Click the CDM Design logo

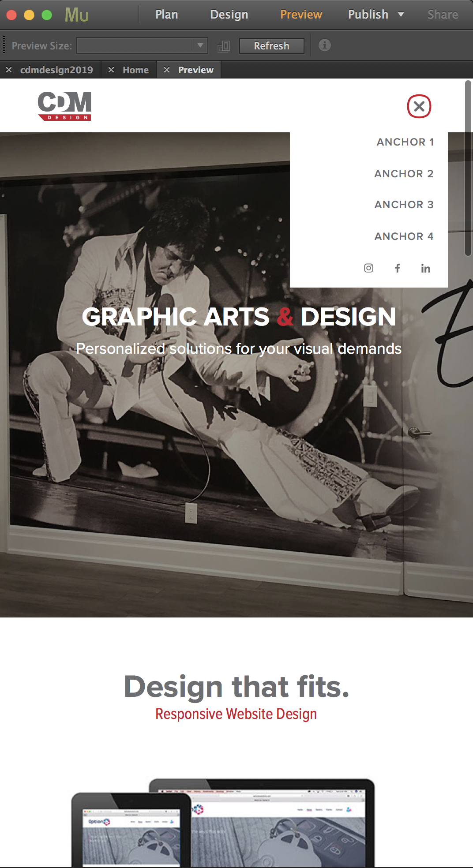tap(64, 106)
